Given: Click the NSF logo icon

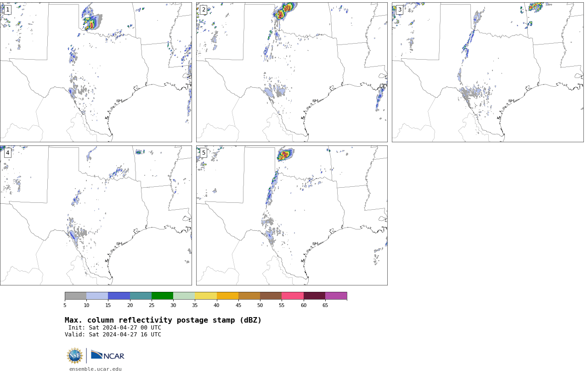Looking at the screenshot, I should (75, 356).
